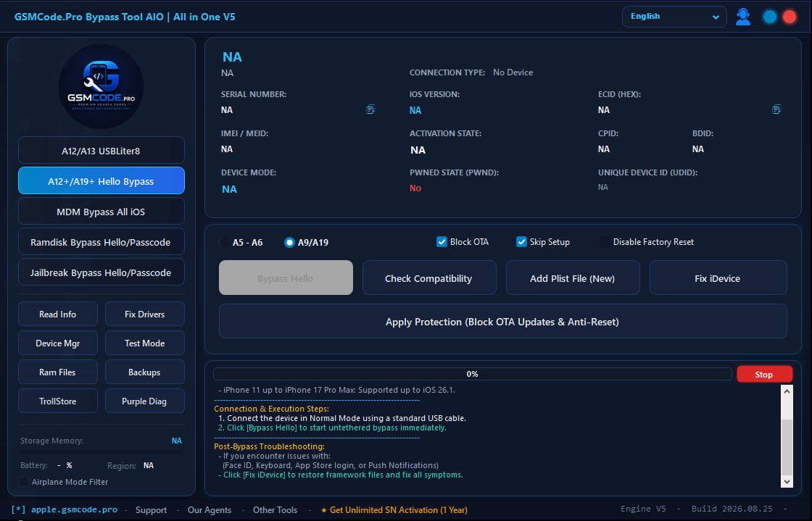Click the Post-Bypass Troubleshooting heading in log
The width and height of the screenshot is (812, 521).
click(x=269, y=446)
